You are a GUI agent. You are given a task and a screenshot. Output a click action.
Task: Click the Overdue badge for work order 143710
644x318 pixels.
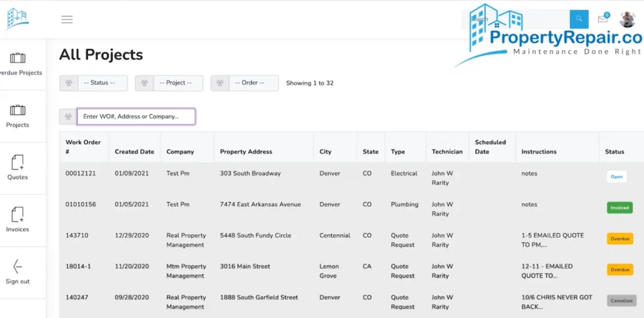point(619,239)
